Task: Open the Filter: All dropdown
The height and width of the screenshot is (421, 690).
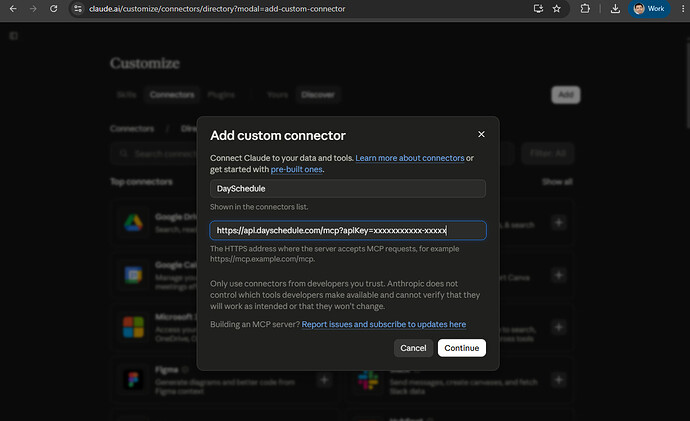Action: 548,154
